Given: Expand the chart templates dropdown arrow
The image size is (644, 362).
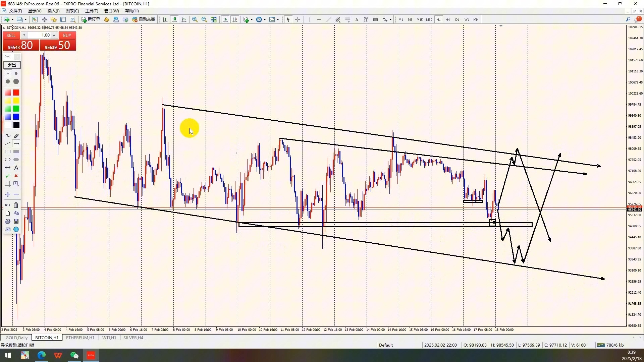Looking at the screenshot, I should point(278,20).
